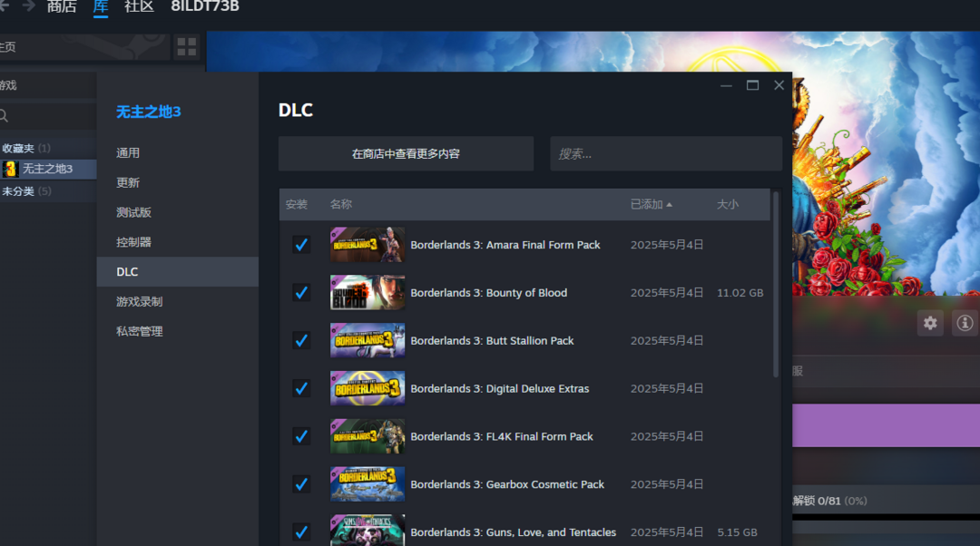Open Bounty of Blood thumbnail

point(367,292)
